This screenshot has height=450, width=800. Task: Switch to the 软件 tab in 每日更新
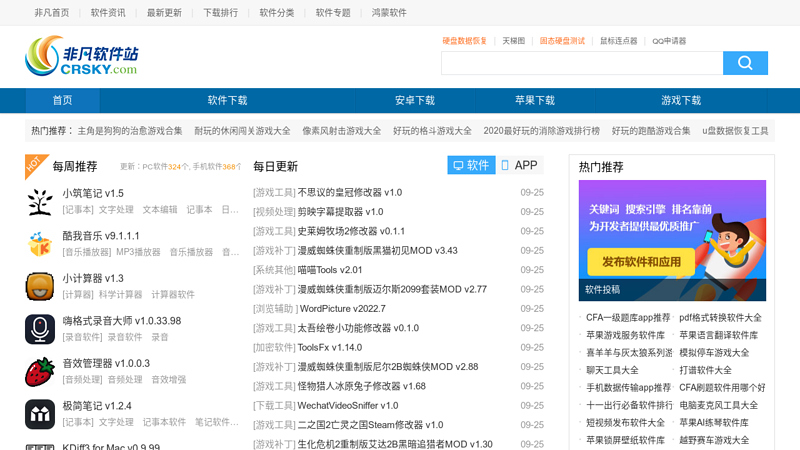pos(471,165)
